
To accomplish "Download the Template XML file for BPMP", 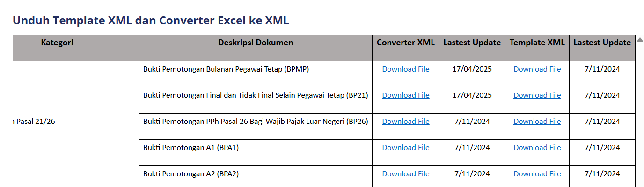I will point(537,69).
